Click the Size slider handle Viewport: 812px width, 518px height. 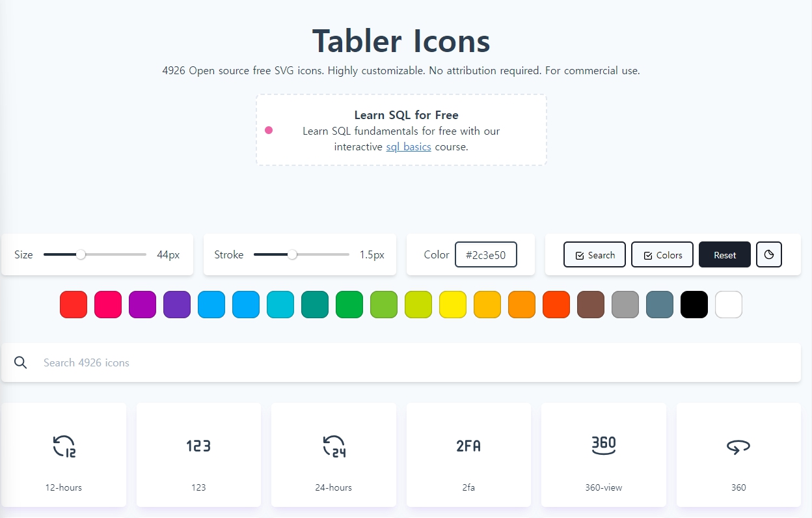pos(81,254)
